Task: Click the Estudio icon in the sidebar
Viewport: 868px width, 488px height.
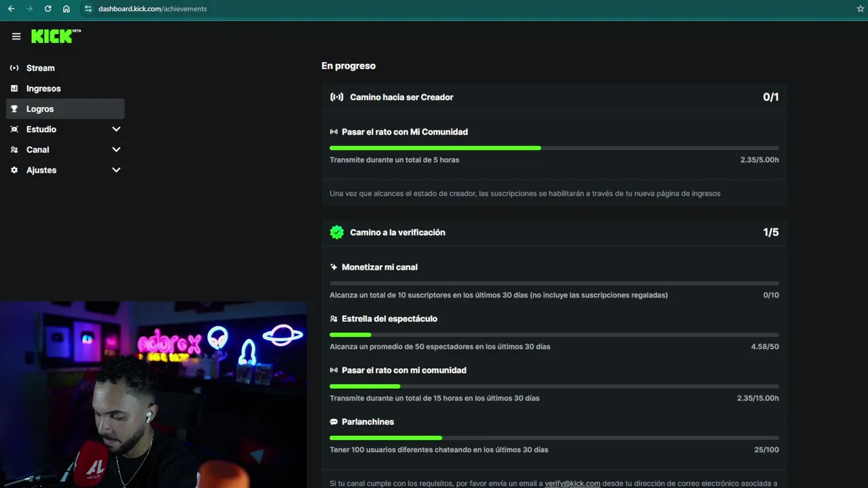Action: coord(14,129)
